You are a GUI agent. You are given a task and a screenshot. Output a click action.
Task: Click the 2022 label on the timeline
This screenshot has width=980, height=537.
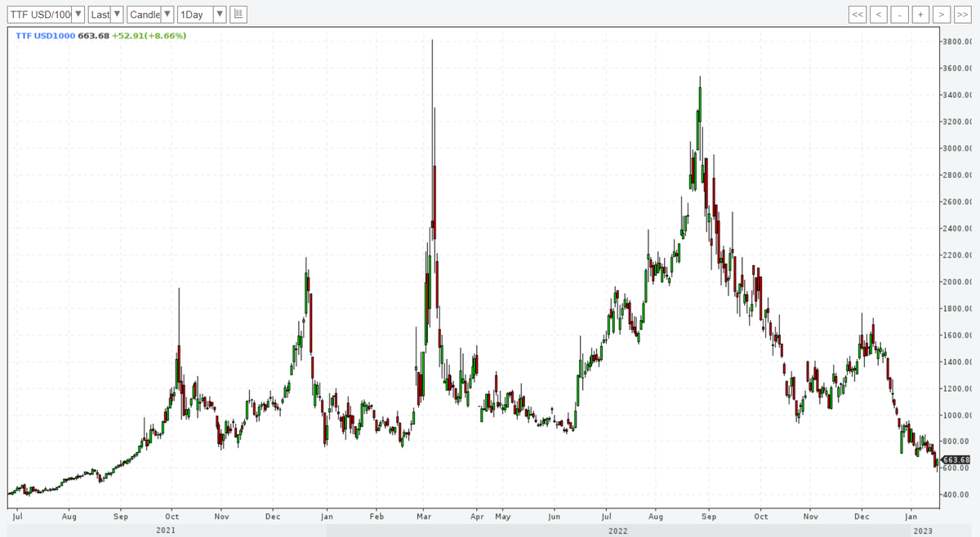pyautogui.click(x=618, y=530)
